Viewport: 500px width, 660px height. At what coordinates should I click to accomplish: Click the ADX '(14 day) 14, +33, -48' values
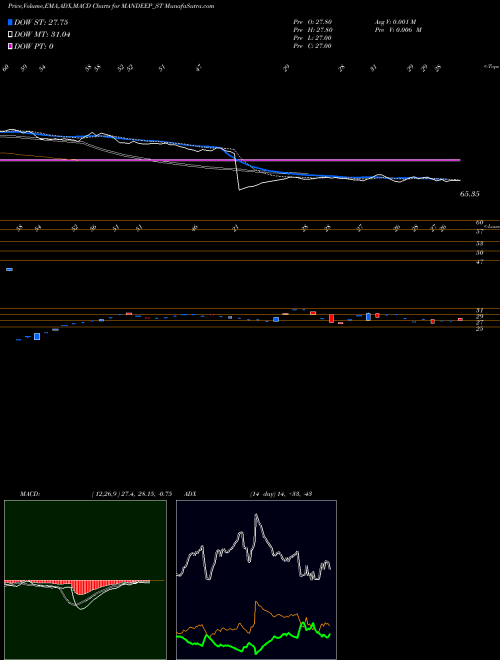pos(280,494)
